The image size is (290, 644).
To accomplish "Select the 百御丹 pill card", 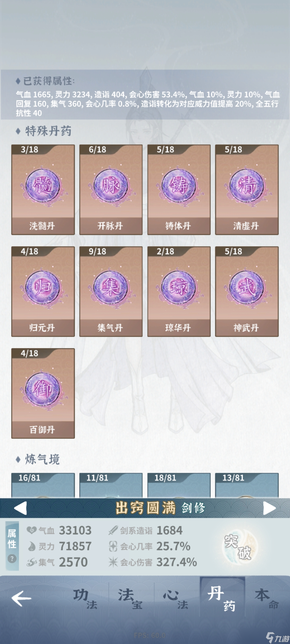I will [x=43, y=393].
